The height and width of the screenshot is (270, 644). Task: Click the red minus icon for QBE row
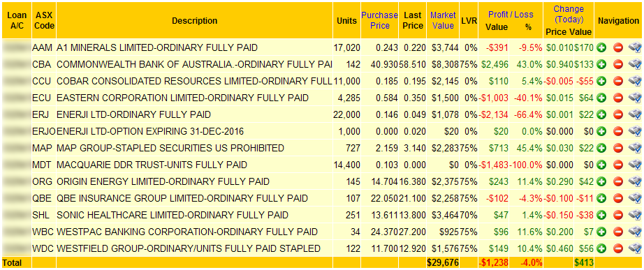618,199
